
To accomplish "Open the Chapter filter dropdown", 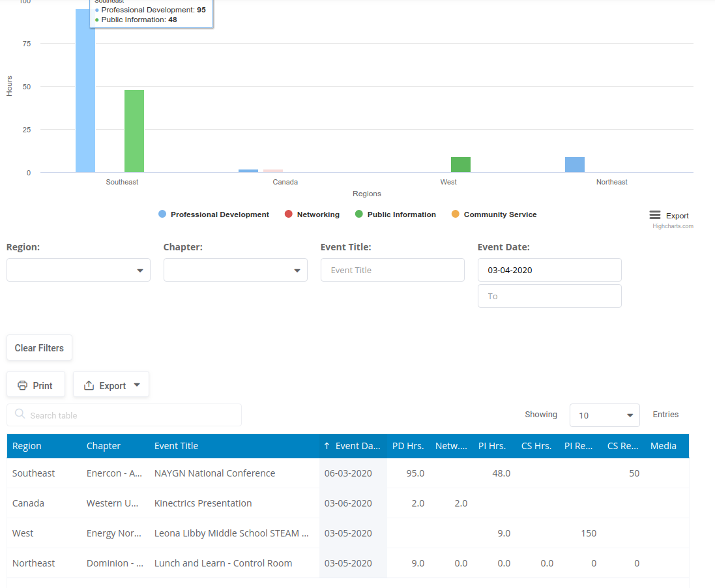I will (x=235, y=270).
